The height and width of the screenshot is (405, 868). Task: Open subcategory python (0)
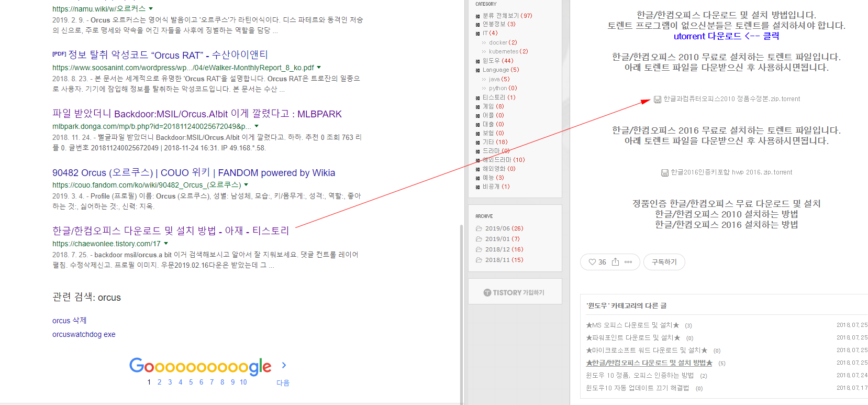pyautogui.click(x=503, y=88)
